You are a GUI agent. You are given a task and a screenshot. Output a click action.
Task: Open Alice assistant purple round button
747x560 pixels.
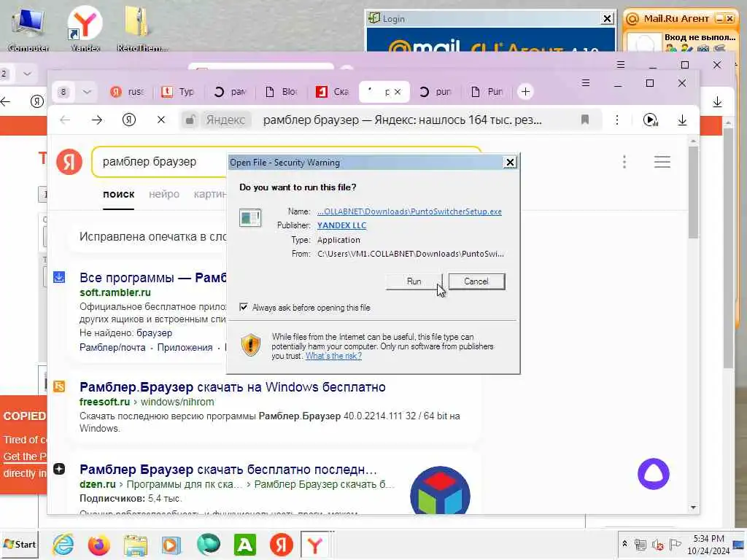[653, 474]
